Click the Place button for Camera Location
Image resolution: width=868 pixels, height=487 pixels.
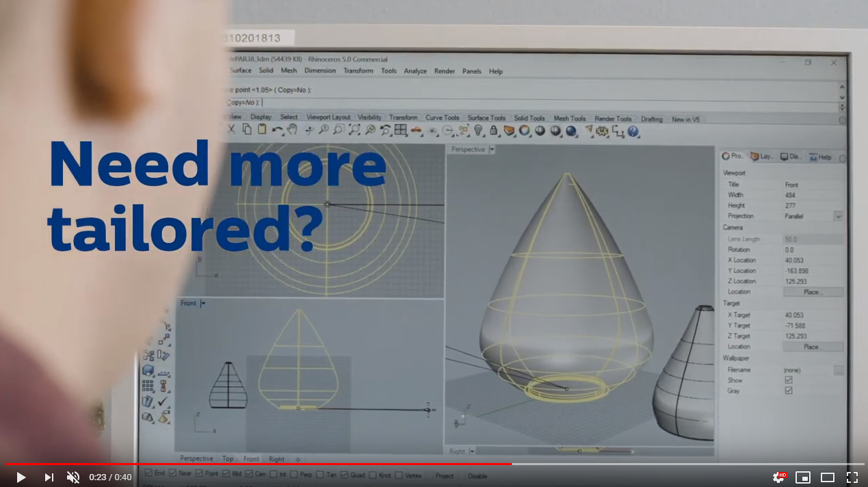pyautogui.click(x=813, y=291)
